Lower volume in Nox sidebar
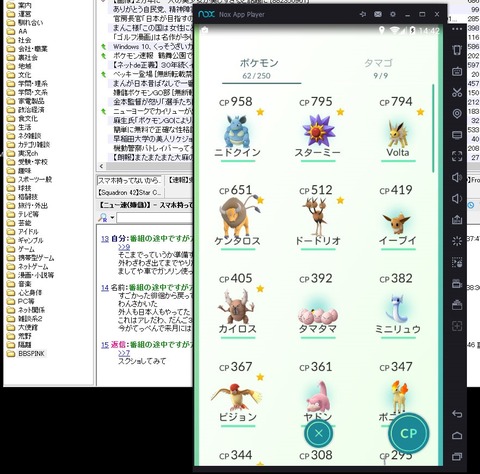 457,199
